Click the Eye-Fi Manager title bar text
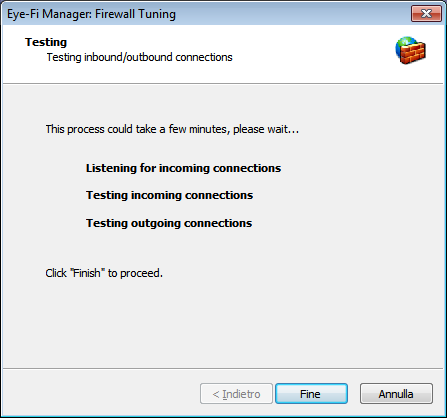447x418 pixels. pos(91,14)
